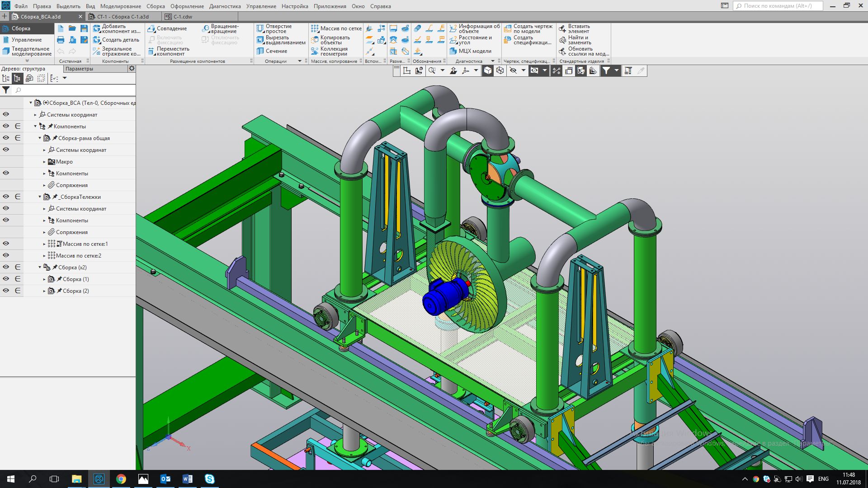
Task: Click the Сечение section tool
Action: coord(272,51)
